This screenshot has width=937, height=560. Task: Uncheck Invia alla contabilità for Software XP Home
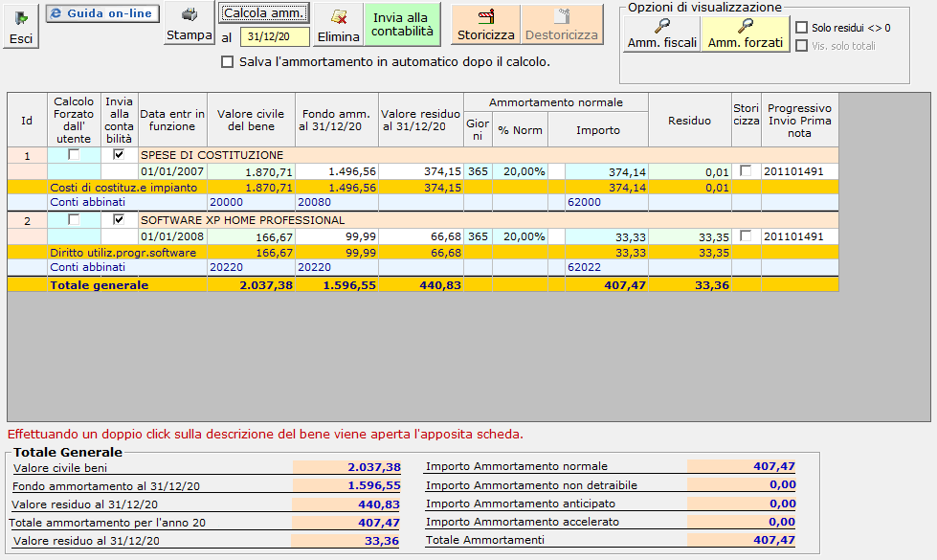pos(119,220)
